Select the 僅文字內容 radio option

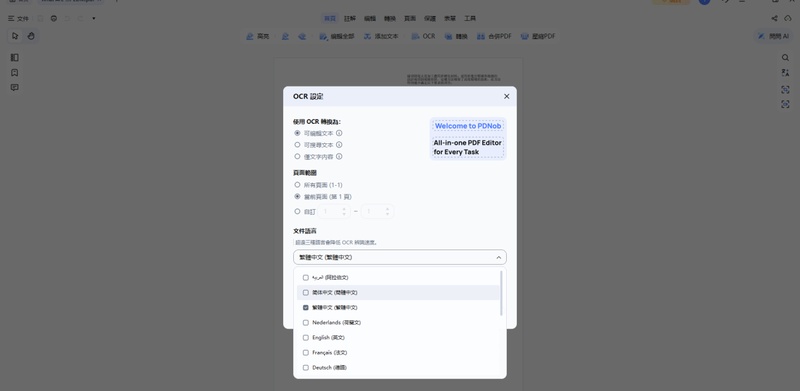tap(297, 156)
